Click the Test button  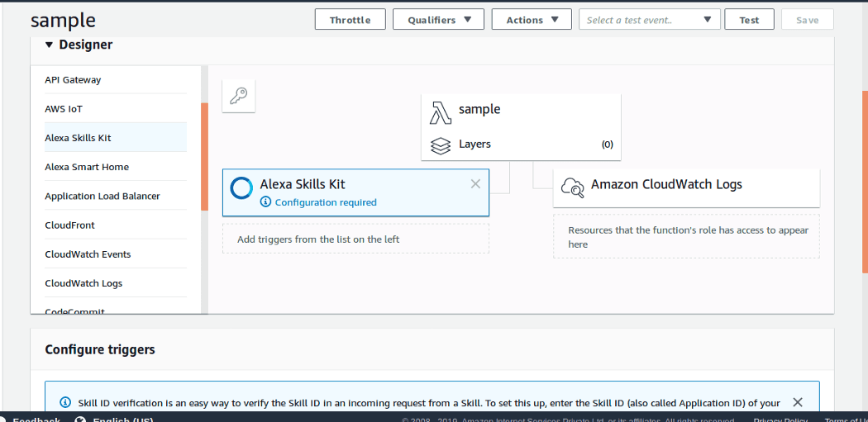(749, 20)
